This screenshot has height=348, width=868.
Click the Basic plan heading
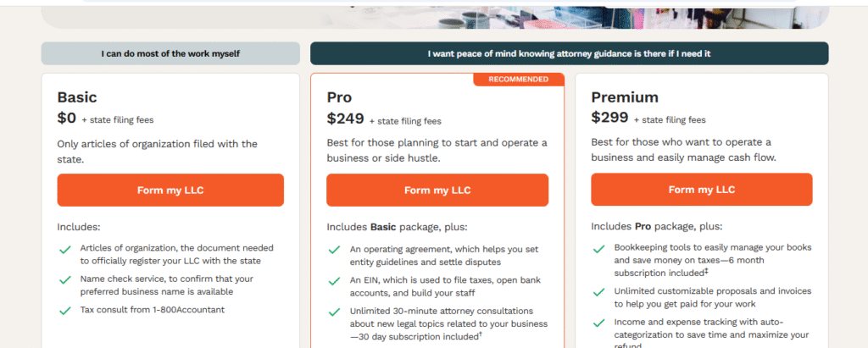77,97
